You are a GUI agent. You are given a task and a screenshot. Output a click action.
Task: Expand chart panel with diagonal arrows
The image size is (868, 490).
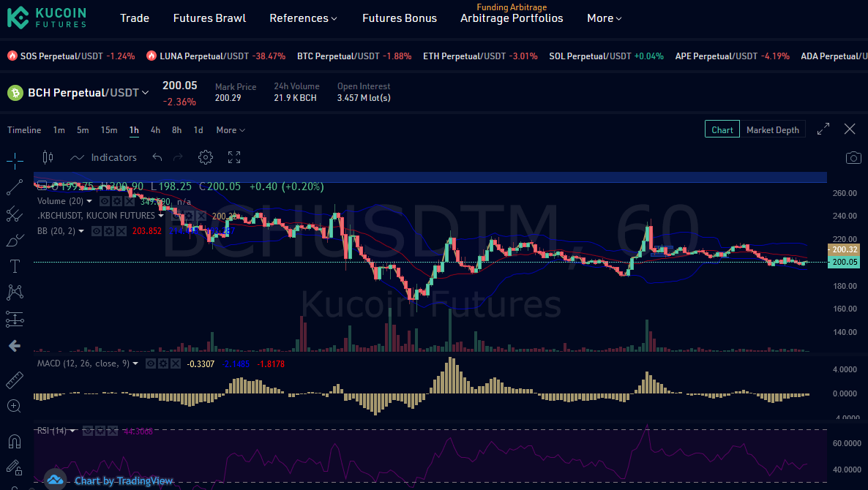[823, 129]
